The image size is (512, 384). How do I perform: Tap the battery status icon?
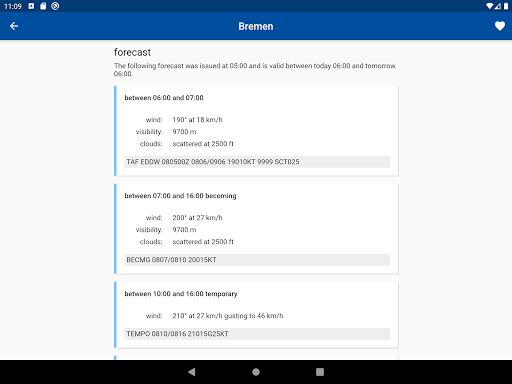(506, 6)
